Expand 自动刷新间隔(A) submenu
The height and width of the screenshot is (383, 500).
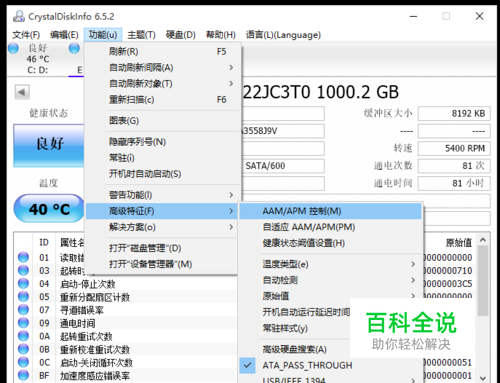coord(163,68)
